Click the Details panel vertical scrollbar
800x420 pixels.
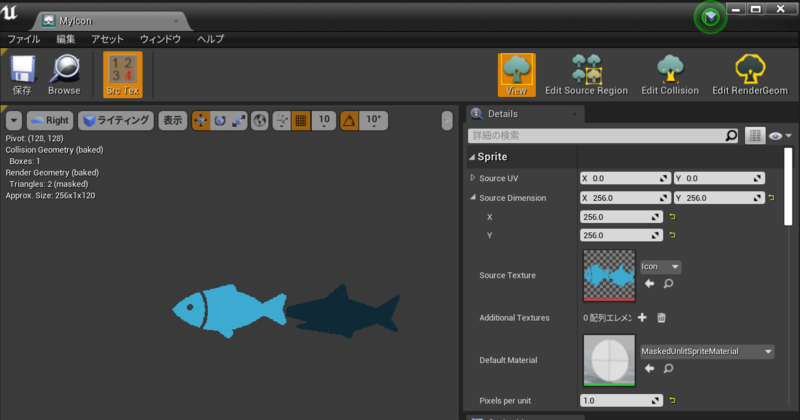[x=788, y=186]
